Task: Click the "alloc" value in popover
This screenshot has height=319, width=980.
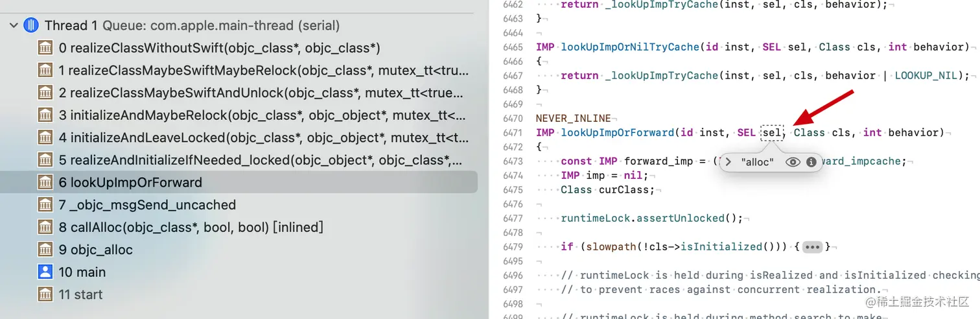Action: [x=757, y=162]
